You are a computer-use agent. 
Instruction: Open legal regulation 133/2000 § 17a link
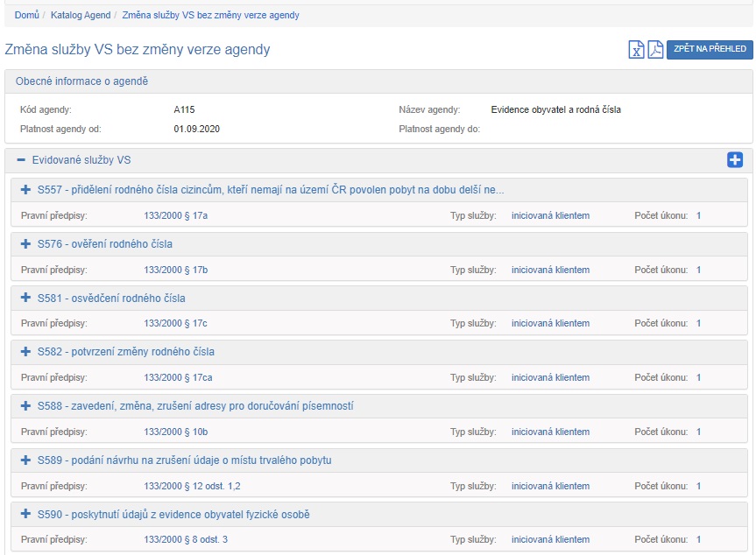pos(175,216)
